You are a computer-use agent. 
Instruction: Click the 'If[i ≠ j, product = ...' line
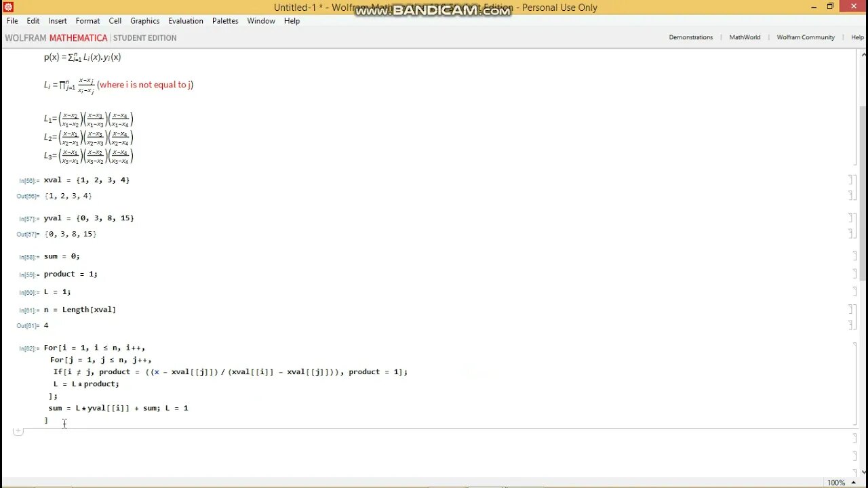click(231, 371)
